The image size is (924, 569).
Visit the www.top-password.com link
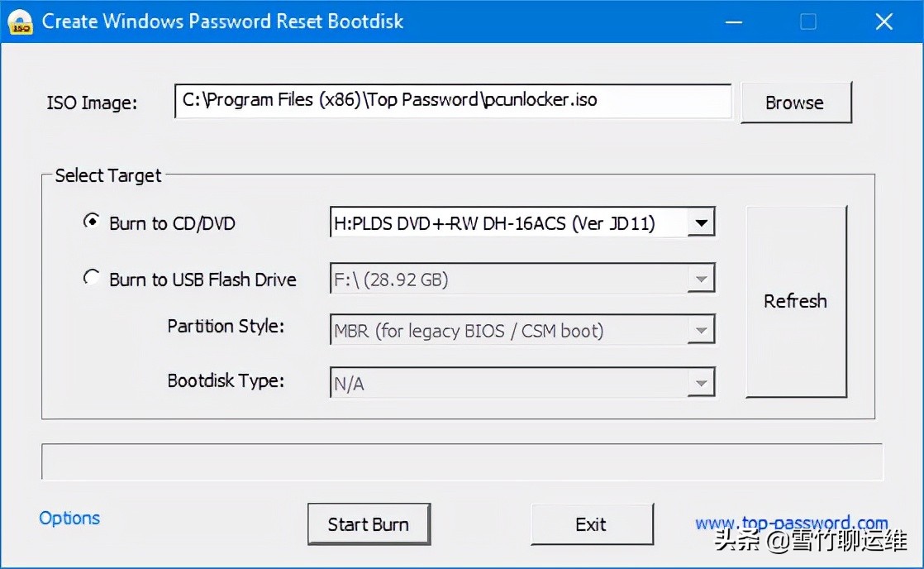[x=791, y=524]
